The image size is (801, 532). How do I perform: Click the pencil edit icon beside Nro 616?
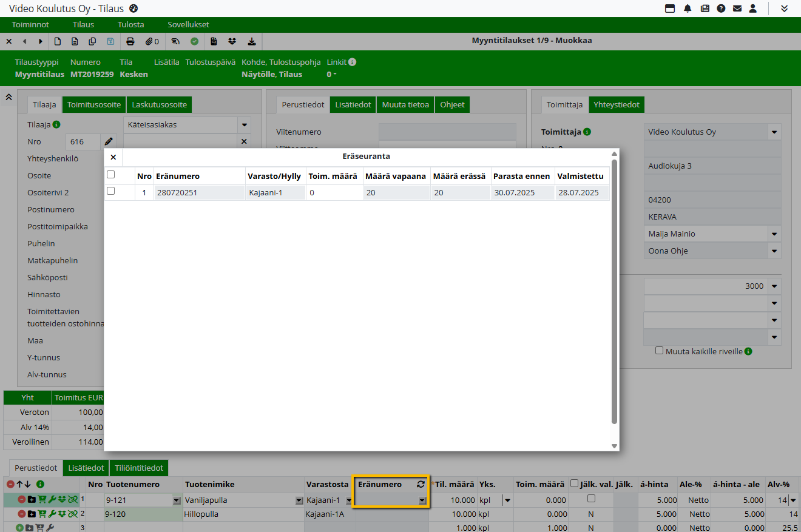click(x=109, y=141)
